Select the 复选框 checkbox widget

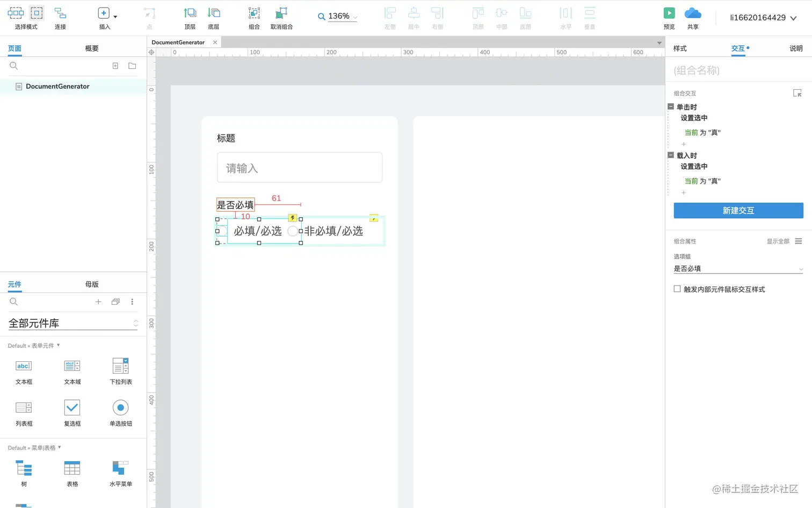click(x=73, y=413)
